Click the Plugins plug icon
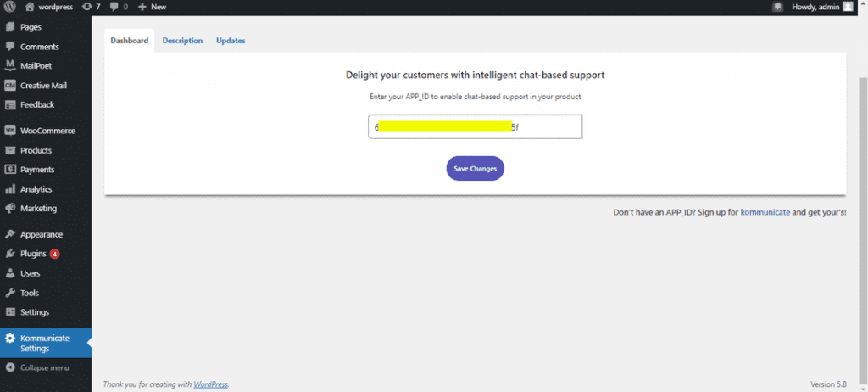Screen dimensions: 868x392 tap(10, 254)
